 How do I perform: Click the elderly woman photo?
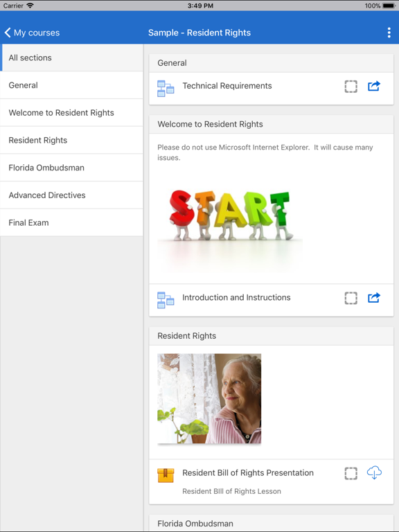[x=209, y=399]
